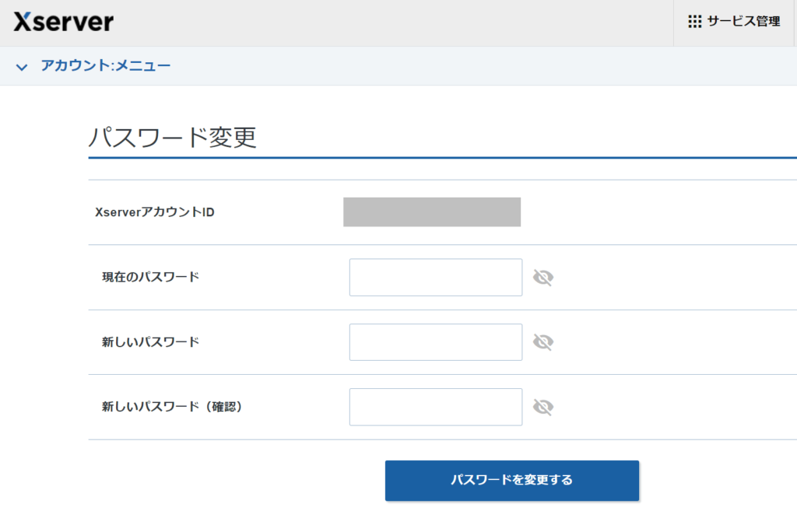Toggle visibility of the 新しいパスワード field
Viewport: 797px width, 532px height.
pyautogui.click(x=542, y=342)
